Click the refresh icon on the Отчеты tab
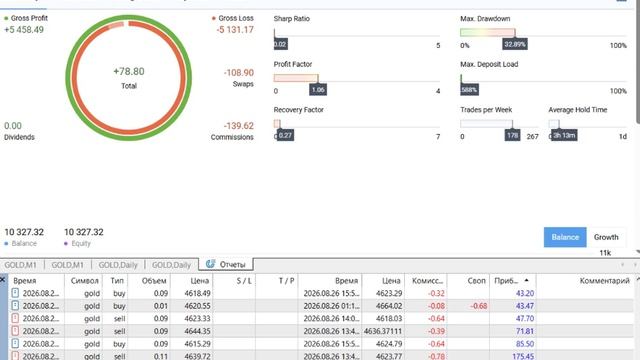640x360 pixels. (x=210, y=264)
